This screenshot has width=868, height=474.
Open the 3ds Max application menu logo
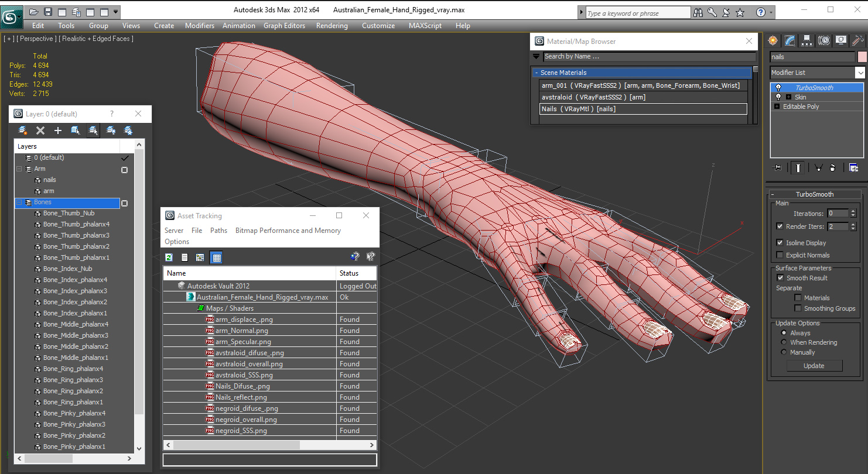click(x=11, y=16)
